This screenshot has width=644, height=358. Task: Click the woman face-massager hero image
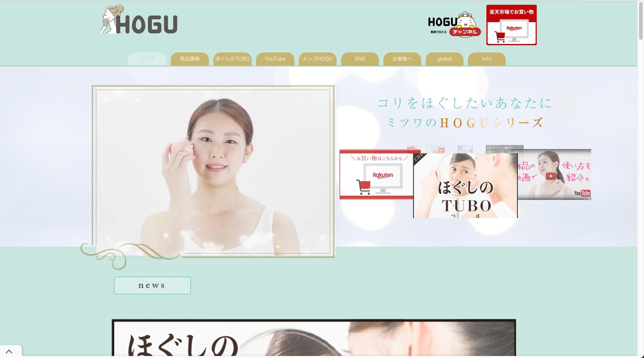[x=213, y=171]
